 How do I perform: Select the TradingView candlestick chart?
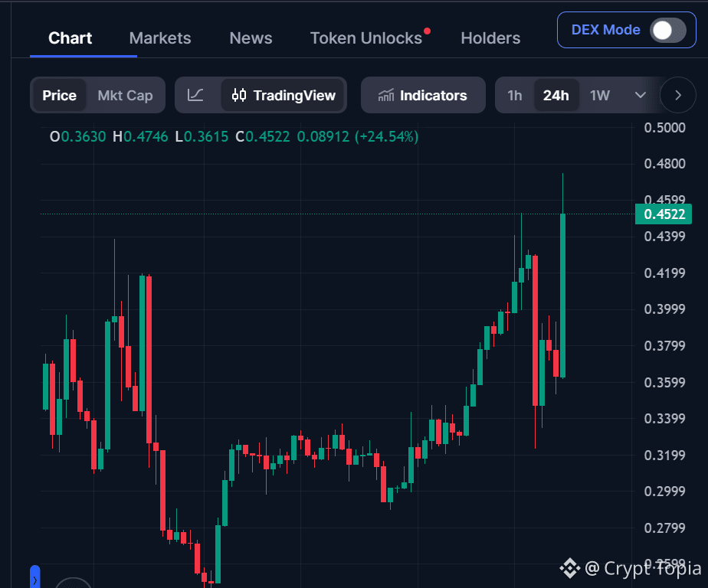click(x=283, y=95)
